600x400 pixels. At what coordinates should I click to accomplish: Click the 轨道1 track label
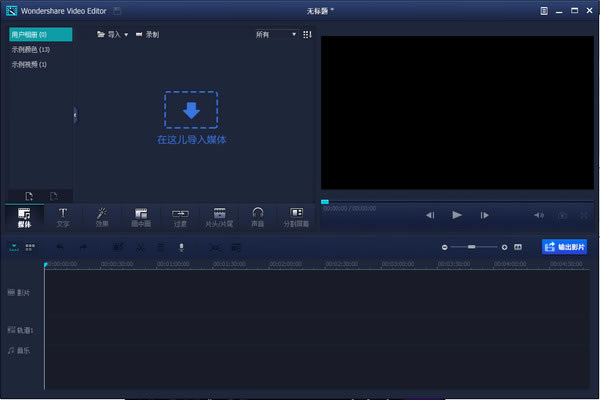point(20,330)
